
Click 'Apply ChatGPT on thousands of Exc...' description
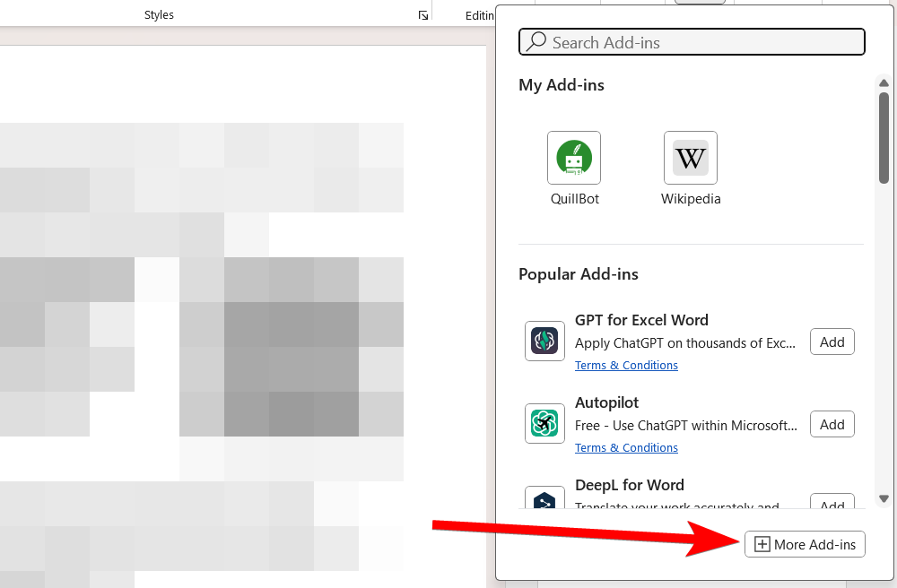(684, 343)
